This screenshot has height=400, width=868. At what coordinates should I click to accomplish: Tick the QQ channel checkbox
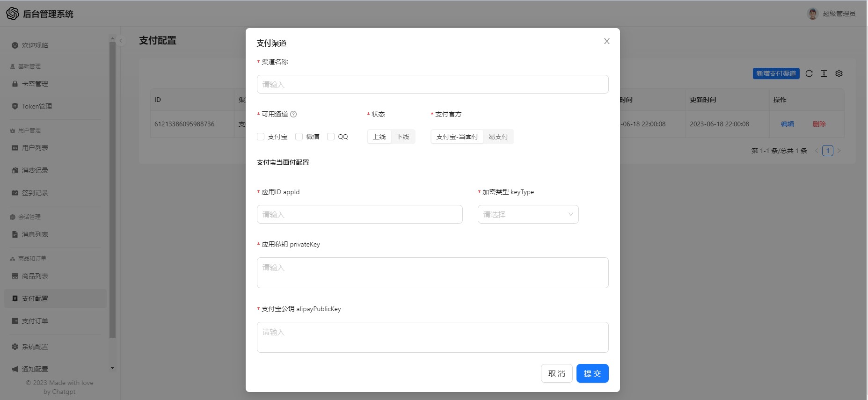(331, 137)
